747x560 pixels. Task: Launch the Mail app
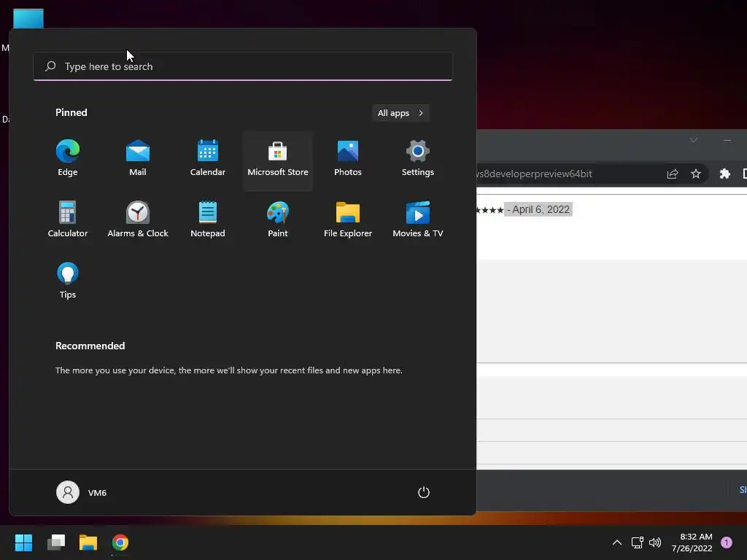138,159
